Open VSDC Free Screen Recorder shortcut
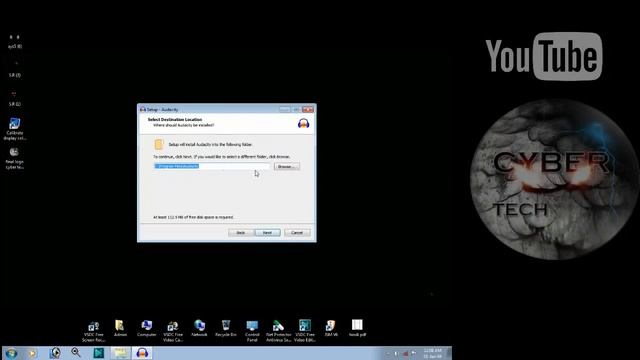Image resolution: width=640 pixels, height=360 pixels. coord(93,331)
